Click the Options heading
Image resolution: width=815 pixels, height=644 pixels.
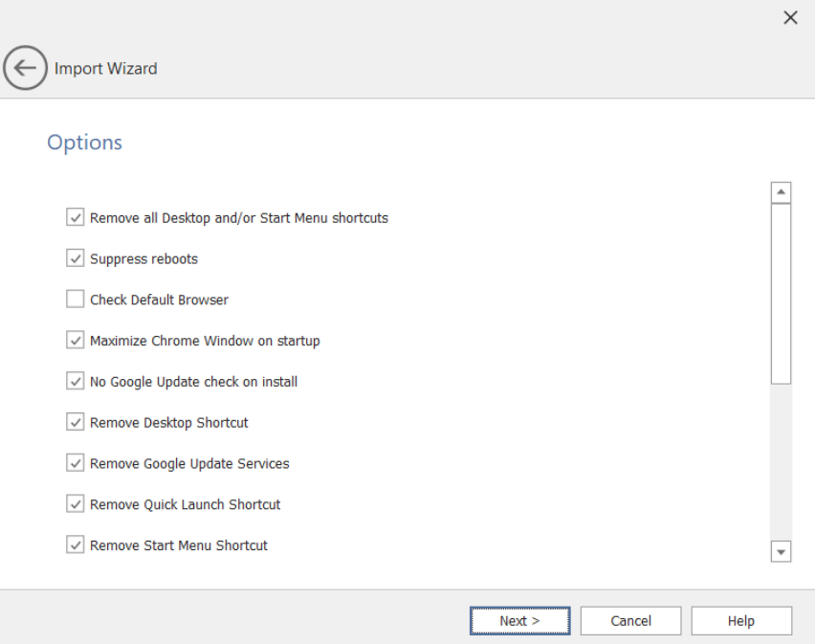[84, 142]
